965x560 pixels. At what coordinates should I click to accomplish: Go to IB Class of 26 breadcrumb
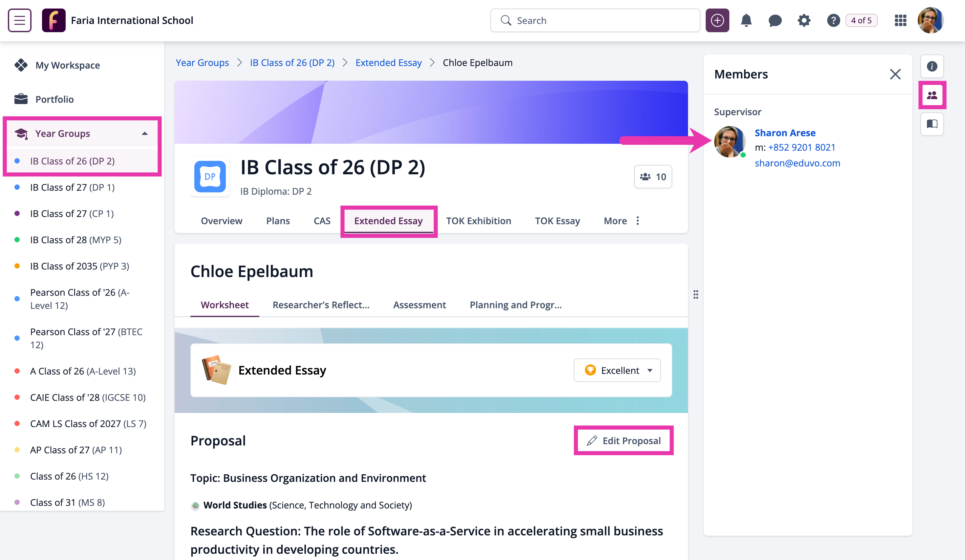pos(292,62)
